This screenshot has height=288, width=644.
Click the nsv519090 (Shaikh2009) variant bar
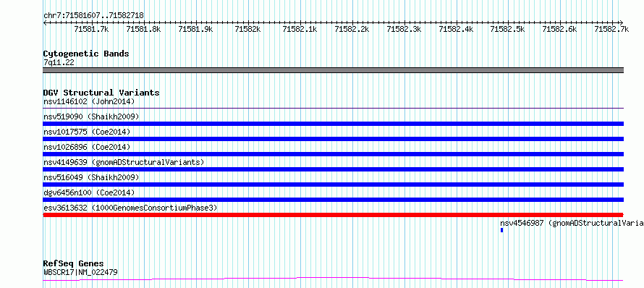click(x=333, y=124)
